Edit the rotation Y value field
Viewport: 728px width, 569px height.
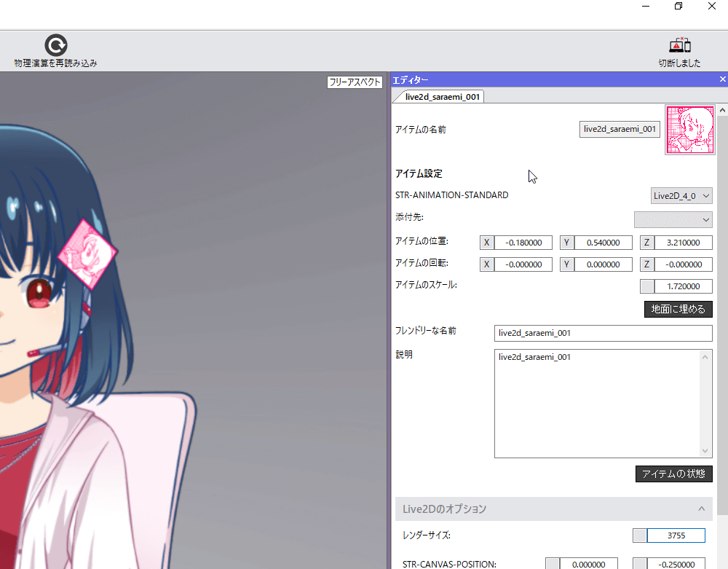coord(603,264)
